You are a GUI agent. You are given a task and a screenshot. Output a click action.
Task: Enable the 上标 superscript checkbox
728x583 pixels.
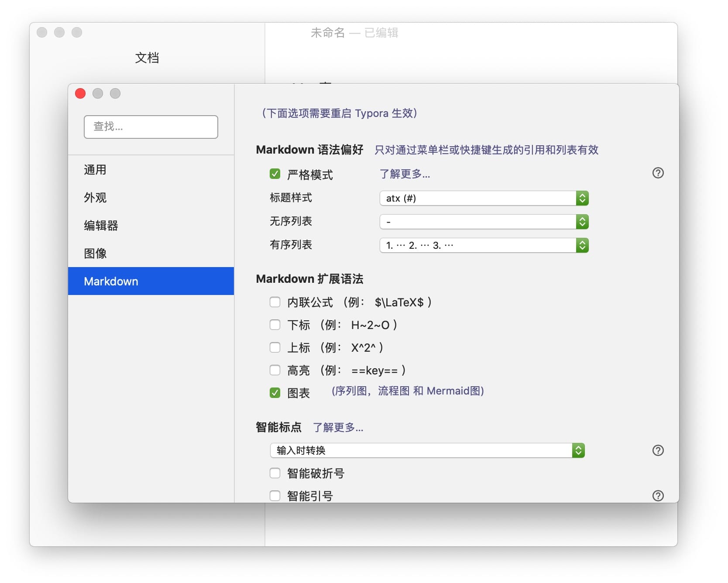(x=275, y=347)
